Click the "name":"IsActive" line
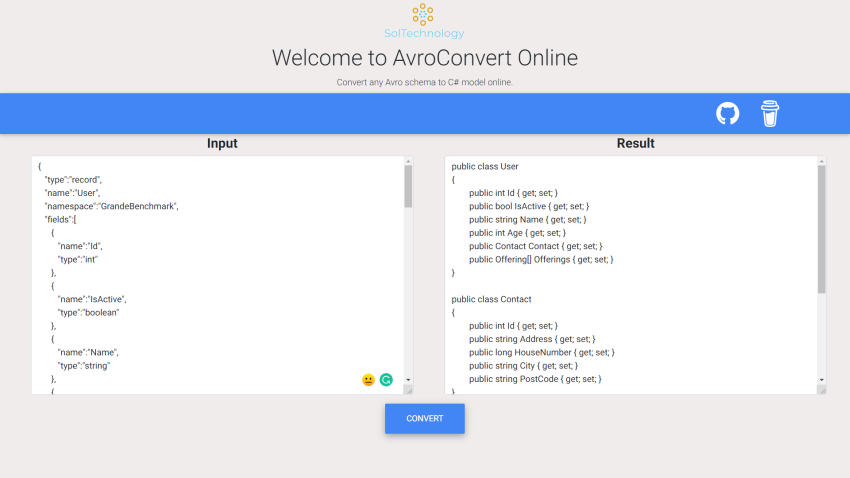Image resolution: width=850 pixels, height=478 pixels. pyautogui.click(x=92, y=299)
